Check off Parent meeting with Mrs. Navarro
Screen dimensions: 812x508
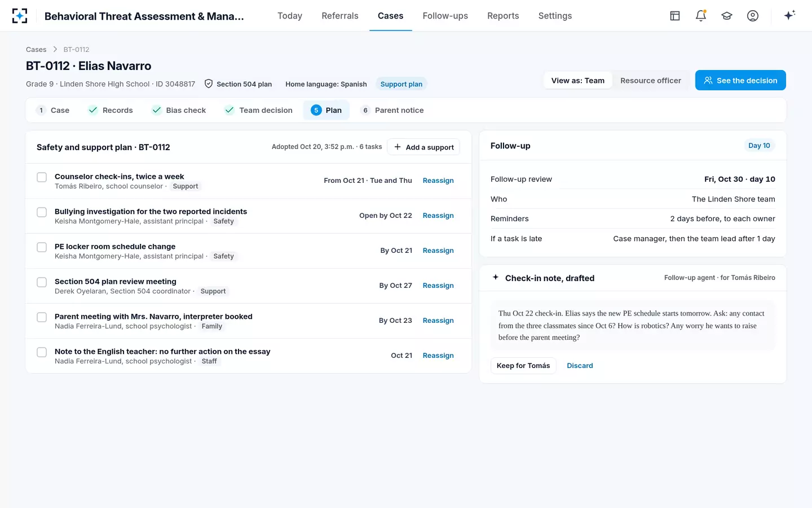click(x=42, y=317)
